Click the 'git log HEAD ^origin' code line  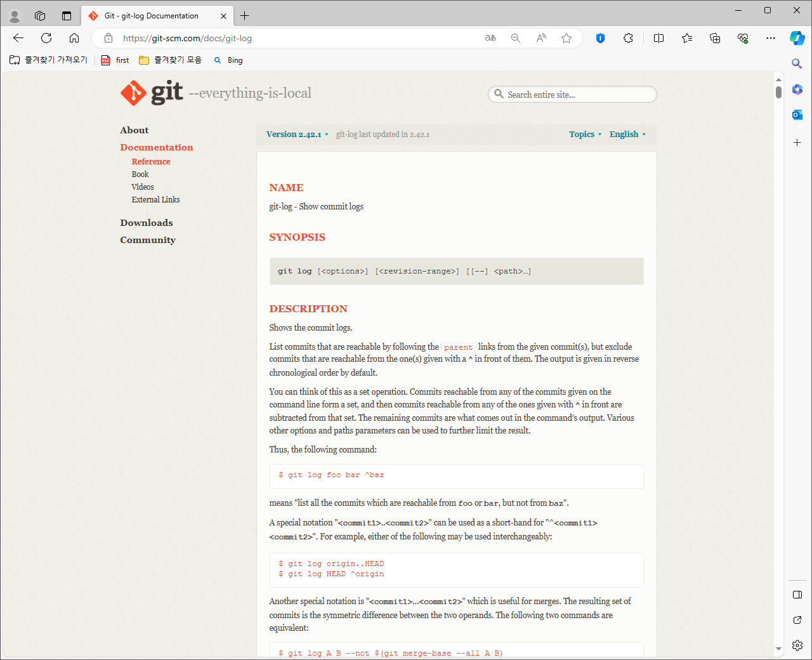tap(331, 574)
